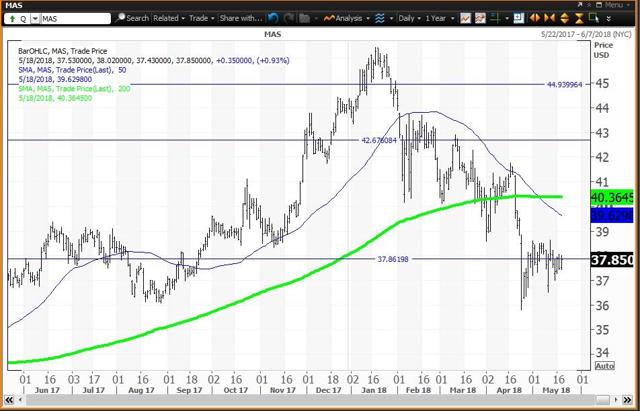Toggle the green crosshair cursor icon
This screenshot has width=640, height=411.
(496, 18)
